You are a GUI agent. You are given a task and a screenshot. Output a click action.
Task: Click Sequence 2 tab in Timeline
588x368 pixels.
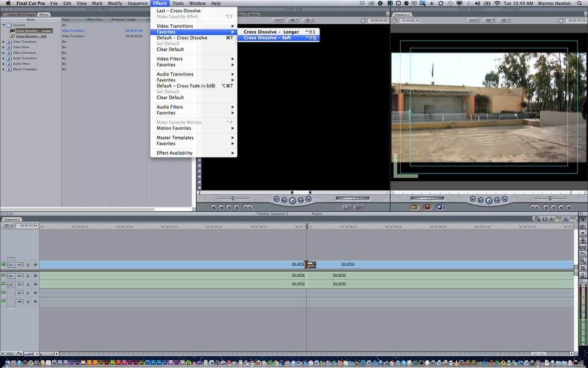click(12, 219)
